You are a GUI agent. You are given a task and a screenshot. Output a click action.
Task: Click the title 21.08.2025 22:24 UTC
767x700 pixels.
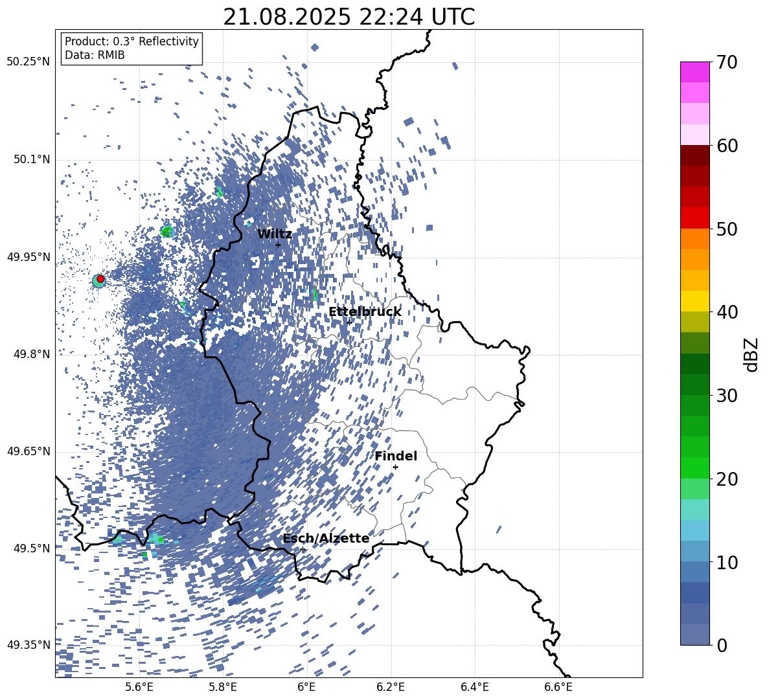pyautogui.click(x=349, y=17)
